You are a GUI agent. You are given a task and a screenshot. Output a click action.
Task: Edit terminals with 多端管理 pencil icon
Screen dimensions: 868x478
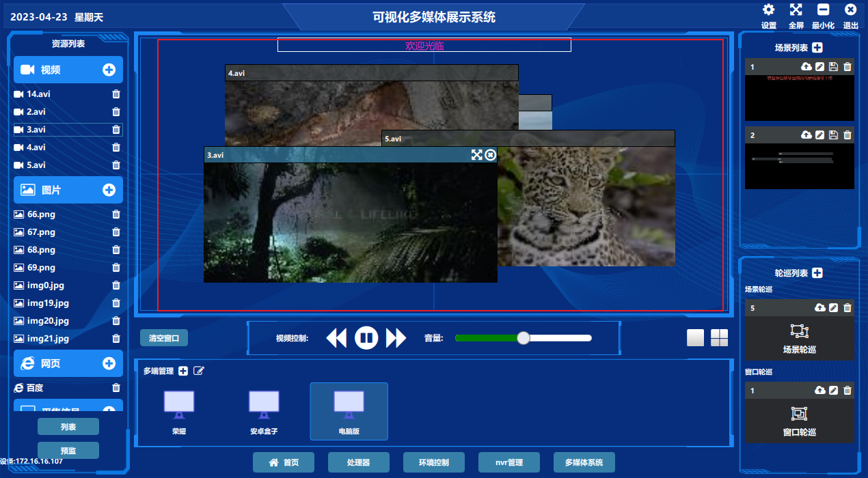pos(199,371)
